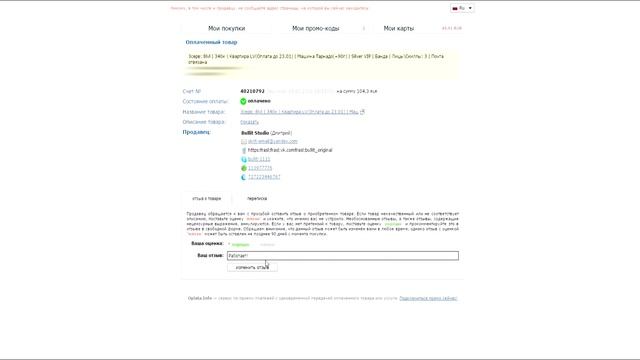The height and width of the screenshot is (360, 640).
Task: Select the green positive rating option
Action: (x=239, y=244)
